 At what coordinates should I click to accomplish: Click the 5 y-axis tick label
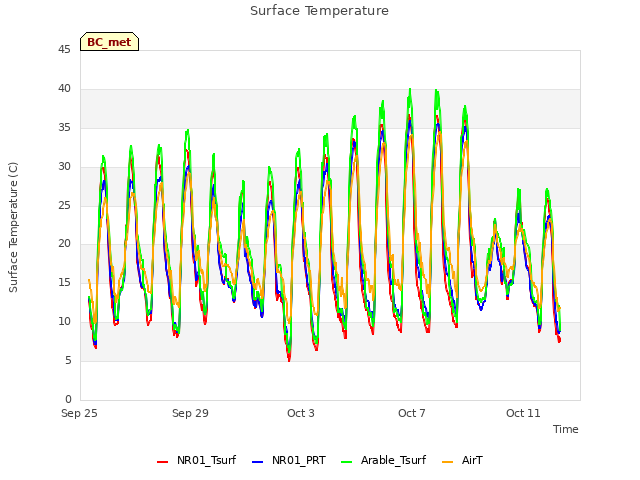tap(68, 360)
